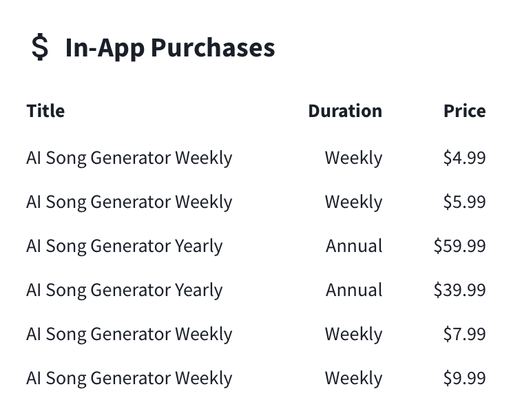Click AI Song Generator Weekly at $9.99
This screenshot has width=511, height=420.
[x=129, y=378]
